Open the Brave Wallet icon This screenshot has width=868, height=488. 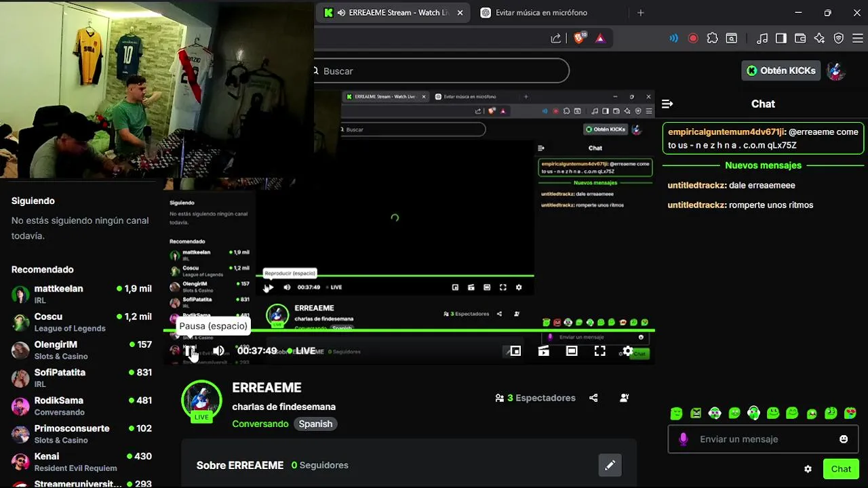[x=800, y=39]
